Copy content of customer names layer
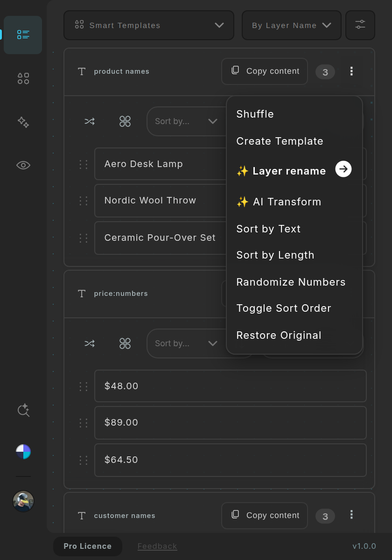392x560 pixels. (x=265, y=516)
